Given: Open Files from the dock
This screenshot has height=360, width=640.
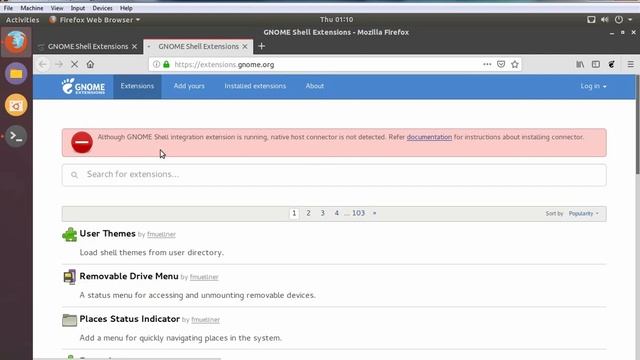Looking at the screenshot, I should click(16, 73).
